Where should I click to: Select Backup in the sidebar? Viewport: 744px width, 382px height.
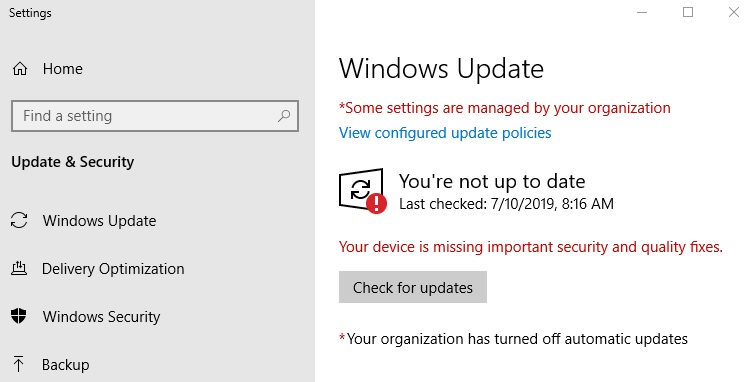(x=65, y=364)
